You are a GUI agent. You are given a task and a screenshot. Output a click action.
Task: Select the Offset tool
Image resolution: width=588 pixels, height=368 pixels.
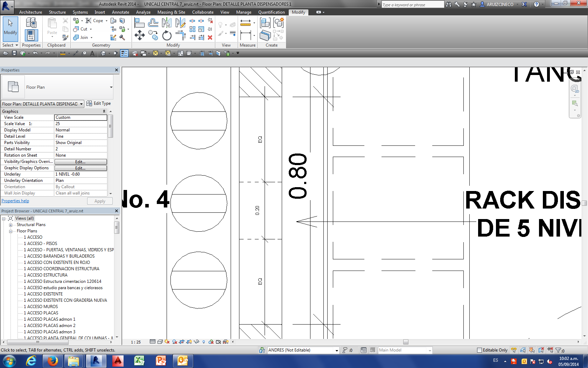[x=153, y=23]
